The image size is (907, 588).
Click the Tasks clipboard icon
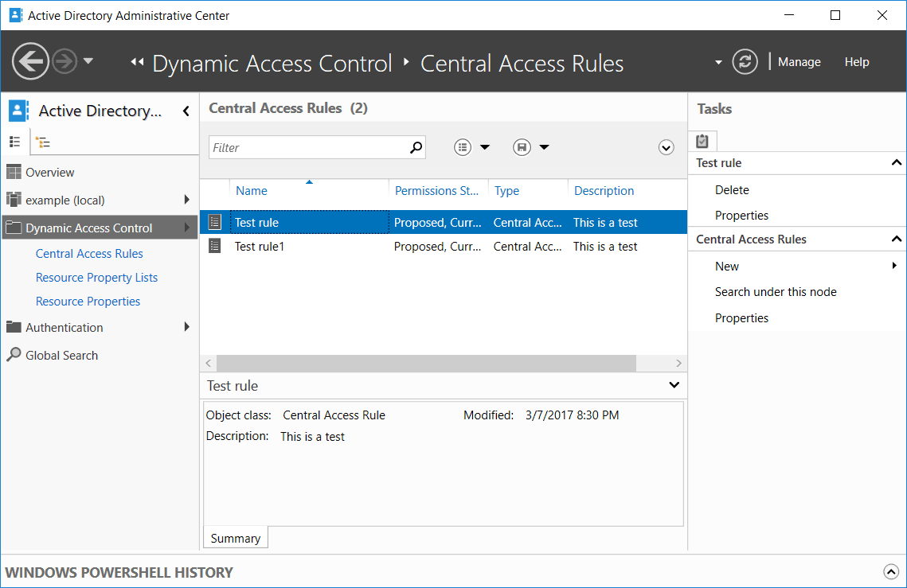702,141
